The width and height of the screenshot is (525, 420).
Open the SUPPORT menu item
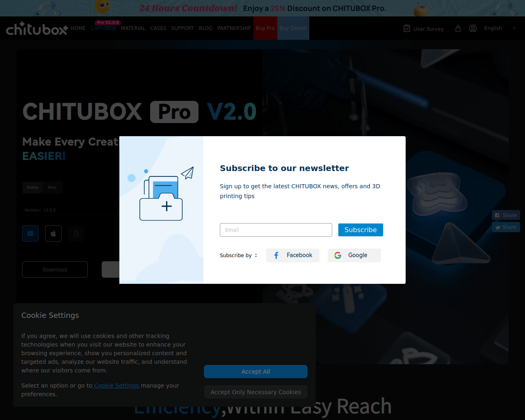(183, 28)
